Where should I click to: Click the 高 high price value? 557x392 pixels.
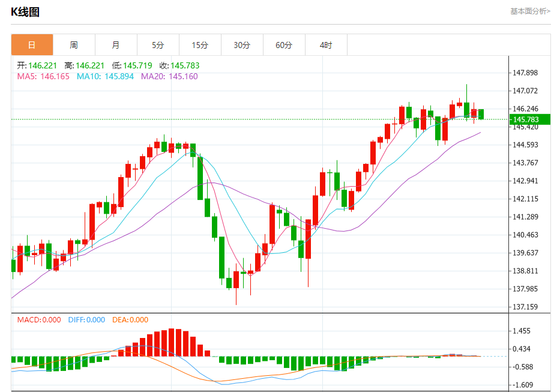point(90,65)
